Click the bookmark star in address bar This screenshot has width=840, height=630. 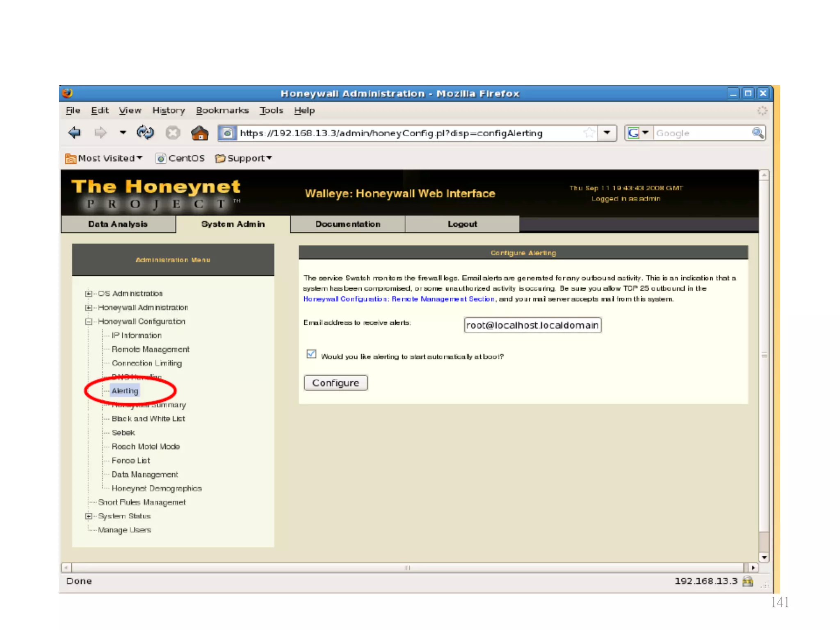[589, 132]
